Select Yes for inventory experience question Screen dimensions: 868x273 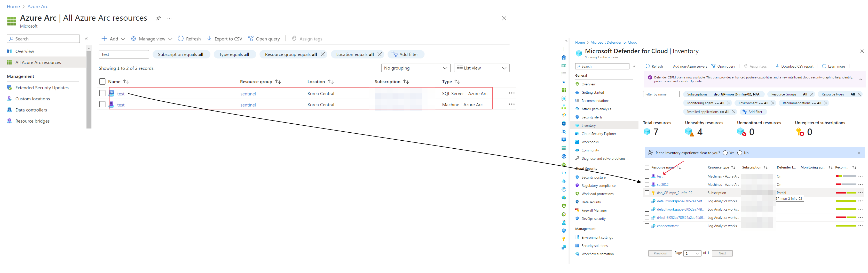725,153
